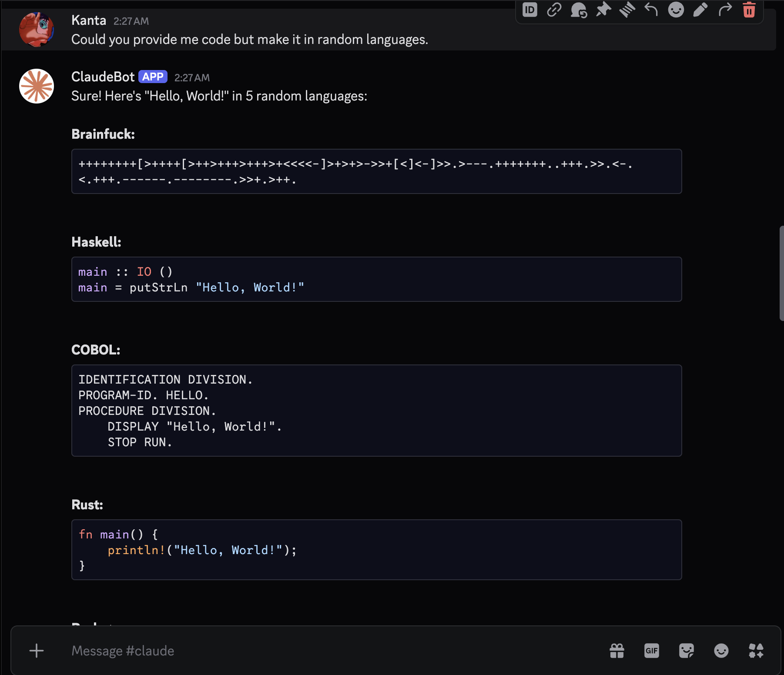784x675 pixels.
Task: Pin Kanta's message with pushpin icon
Action: click(x=603, y=10)
